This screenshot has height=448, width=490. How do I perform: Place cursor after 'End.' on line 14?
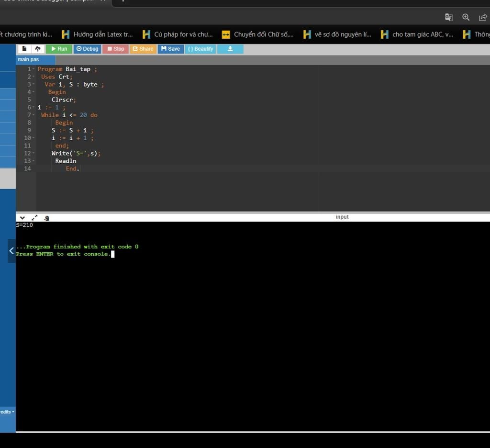[80, 168]
